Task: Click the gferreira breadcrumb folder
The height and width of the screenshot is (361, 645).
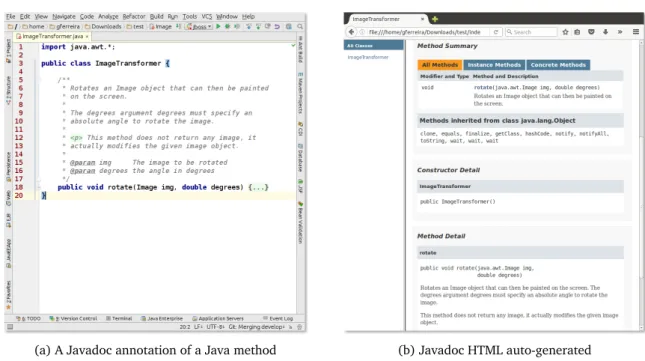Action: pos(65,26)
